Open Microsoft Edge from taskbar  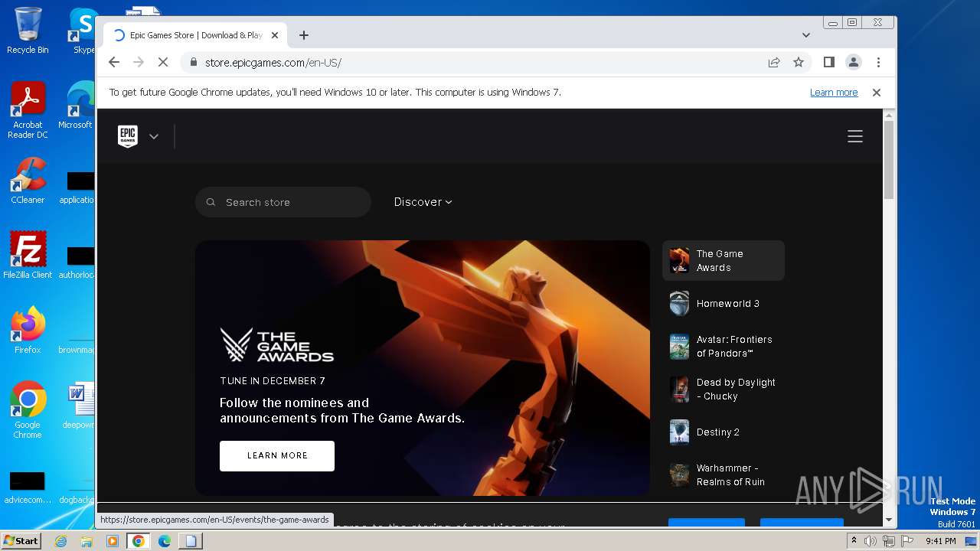coord(165,541)
